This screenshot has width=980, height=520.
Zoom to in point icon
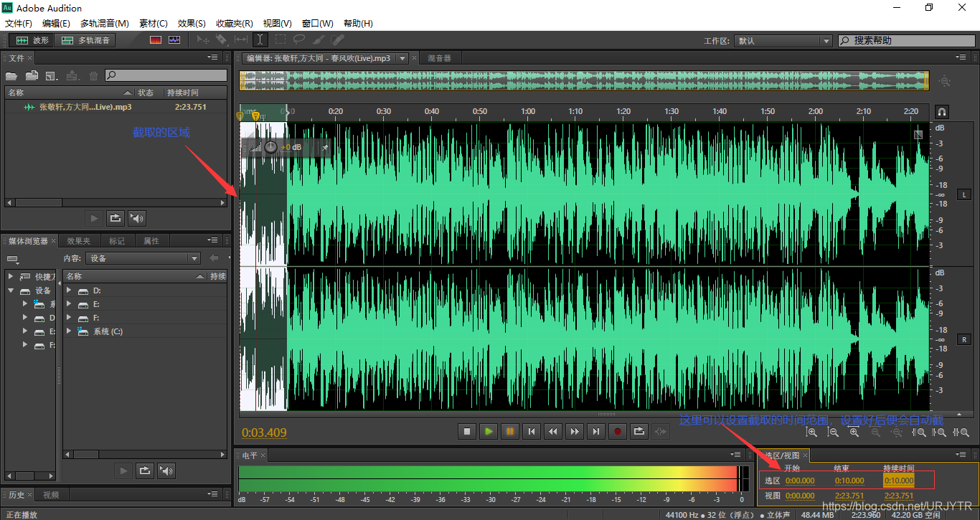click(x=919, y=432)
